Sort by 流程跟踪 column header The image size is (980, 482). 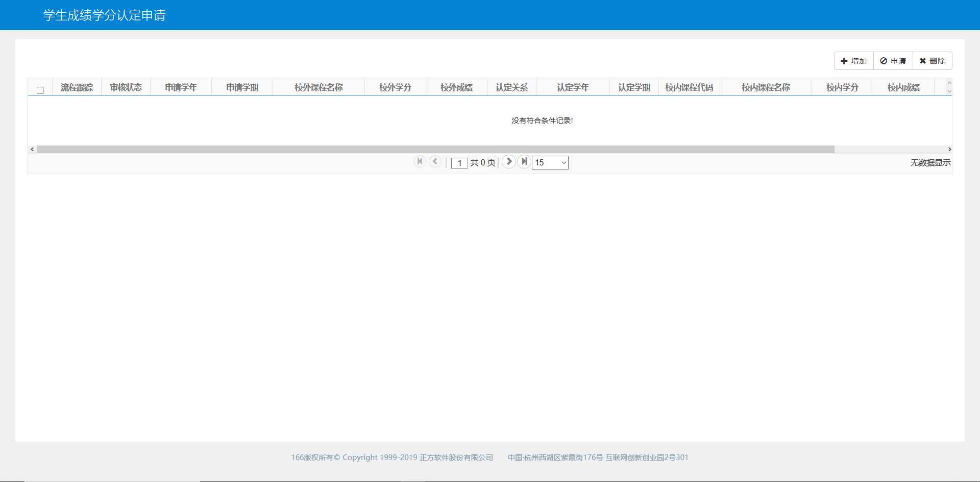(x=77, y=87)
